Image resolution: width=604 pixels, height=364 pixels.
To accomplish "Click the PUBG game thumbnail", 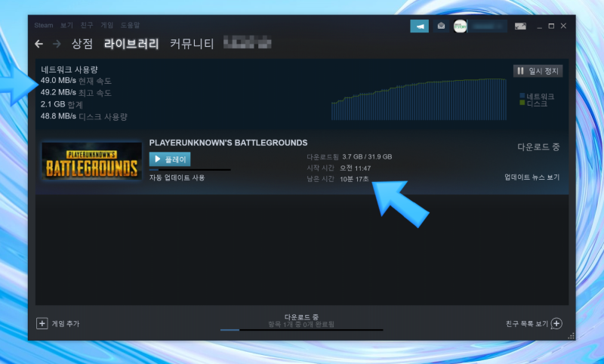I will pos(91,161).
